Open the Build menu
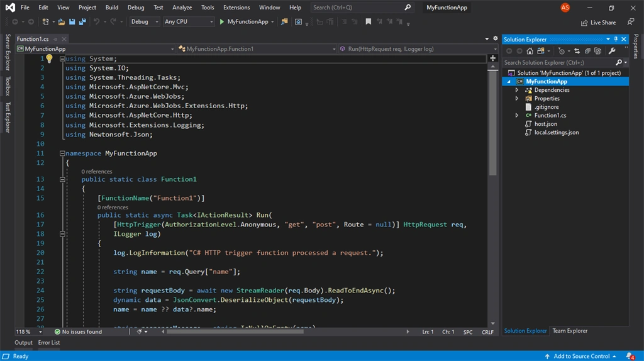 coord(112,8)
